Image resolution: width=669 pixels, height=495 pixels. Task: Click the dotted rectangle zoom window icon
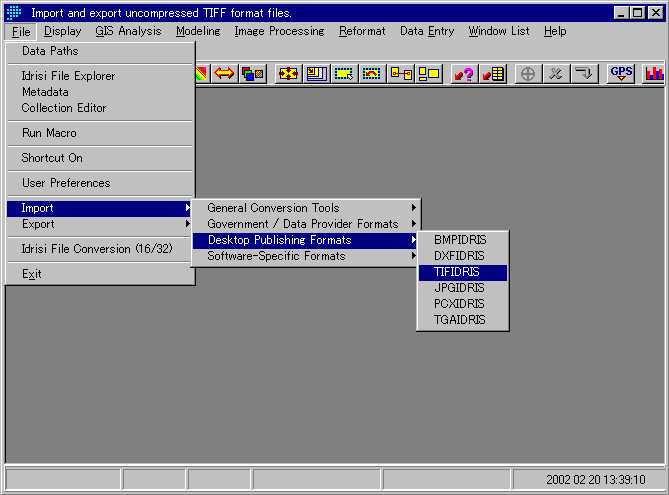click(x=344, y=74)
